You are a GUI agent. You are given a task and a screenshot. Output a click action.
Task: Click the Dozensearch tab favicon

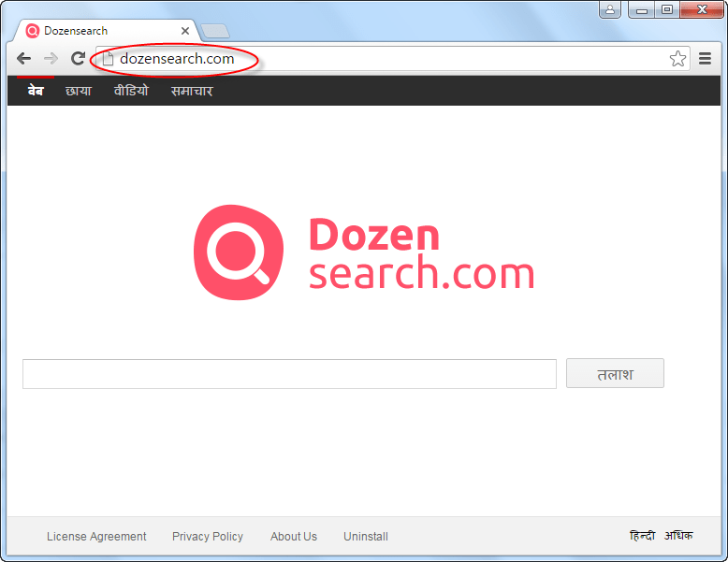point(33,31)
